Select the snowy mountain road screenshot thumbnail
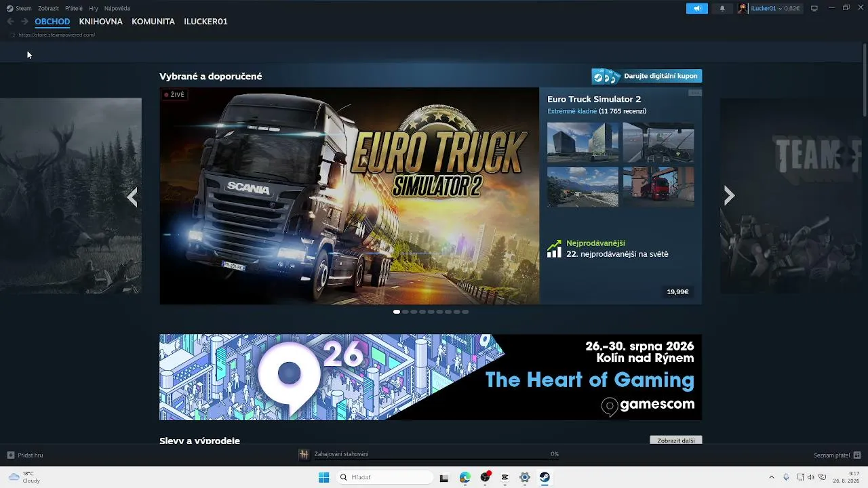868x488 pixels. pyautogui.click(x=583, y=187)
